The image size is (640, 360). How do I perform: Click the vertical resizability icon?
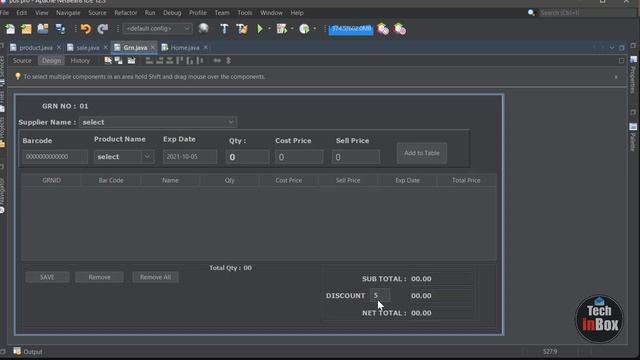(229, 60)
